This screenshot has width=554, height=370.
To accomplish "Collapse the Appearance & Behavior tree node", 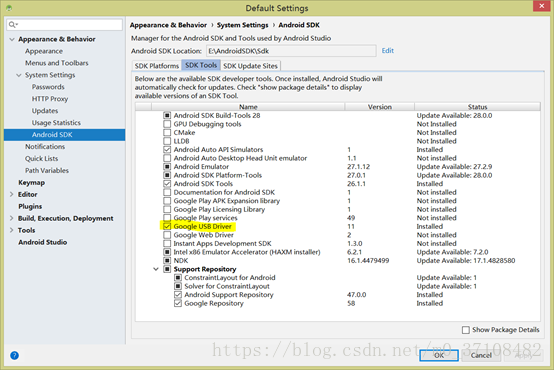I will click(12, 39).
